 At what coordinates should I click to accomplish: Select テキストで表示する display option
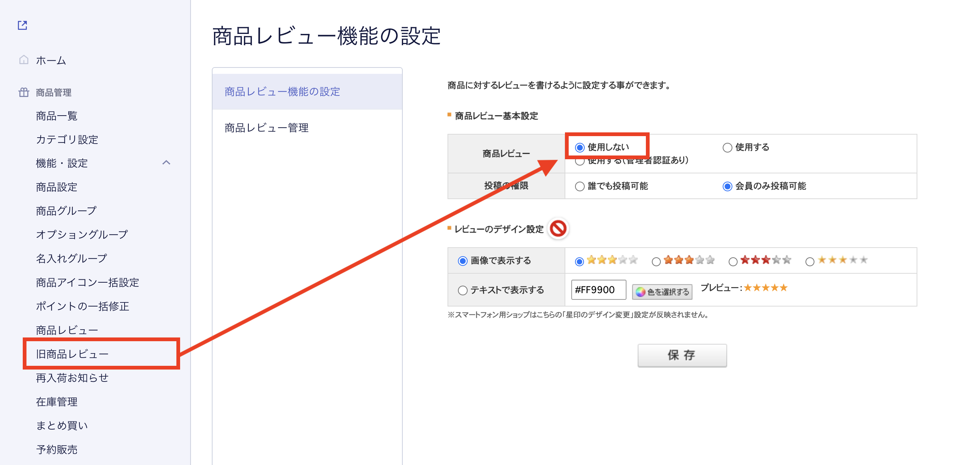tap(463, 290)
